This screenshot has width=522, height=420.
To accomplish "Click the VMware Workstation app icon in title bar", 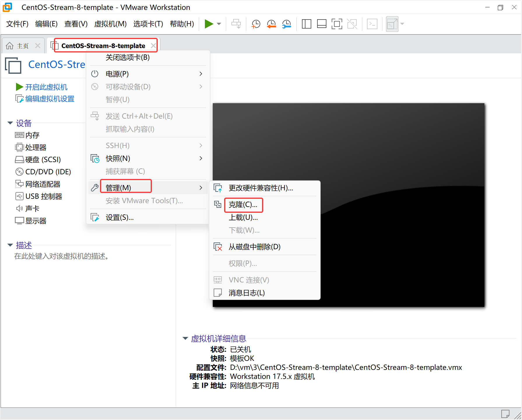I will pos(7,7).
